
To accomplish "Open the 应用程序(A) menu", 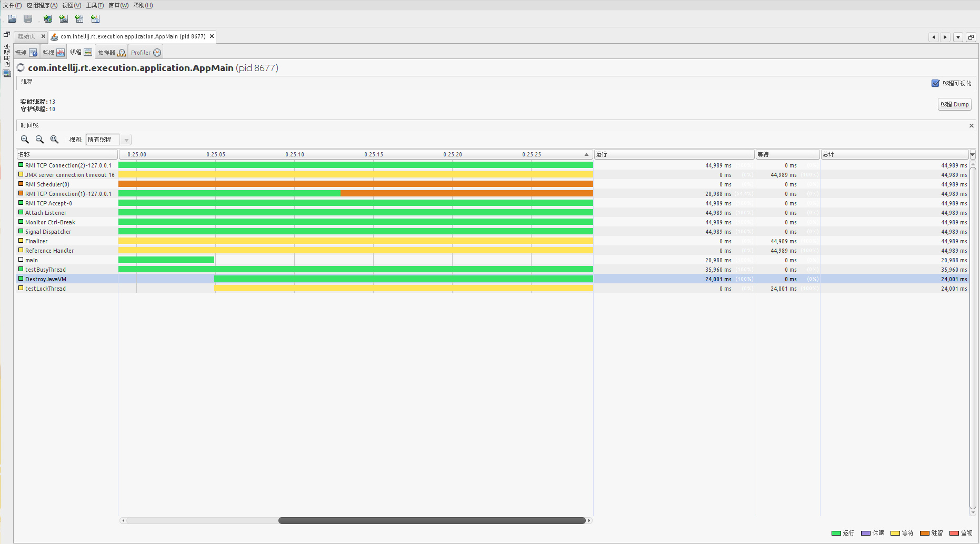I will point(42,5).
